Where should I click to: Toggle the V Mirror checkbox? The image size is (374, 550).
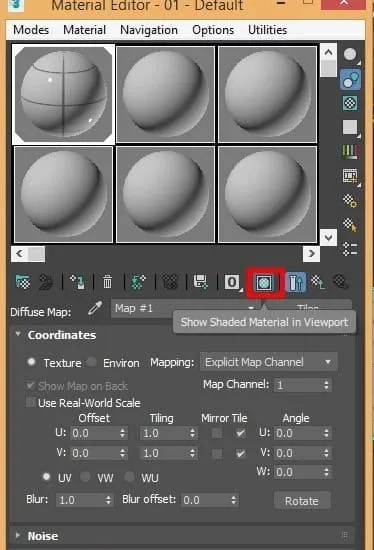(217, 454)
